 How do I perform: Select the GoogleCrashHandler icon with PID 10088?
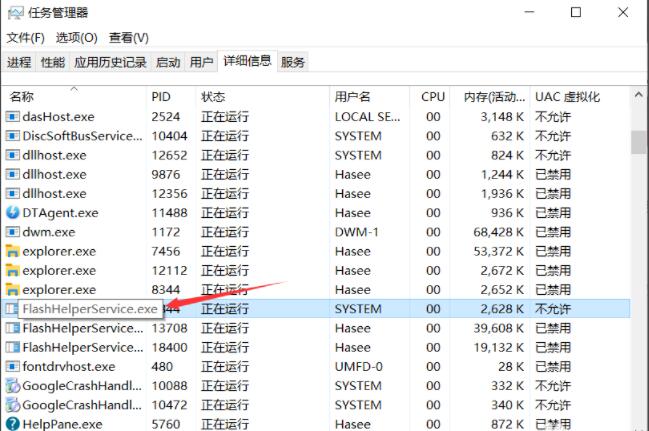(13, 385)
